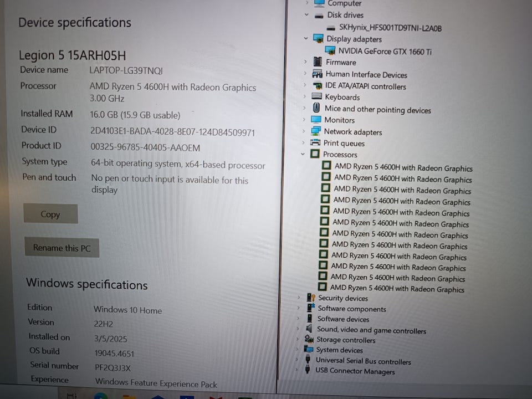
Task: Click the 64-bit operating system type value
Action: (178, 164)
